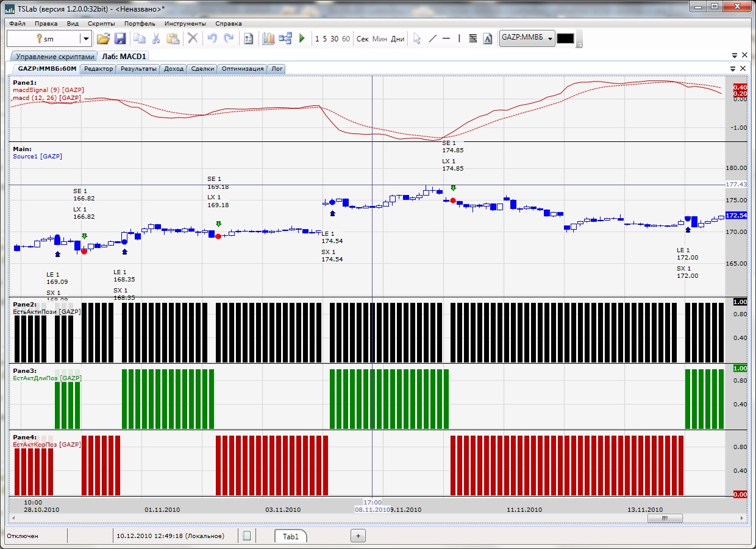Image resolution: width=756 pixels, height=549 pixels.
Task: Click the block diagram icon in toolbar
Action: click(285, 38)
